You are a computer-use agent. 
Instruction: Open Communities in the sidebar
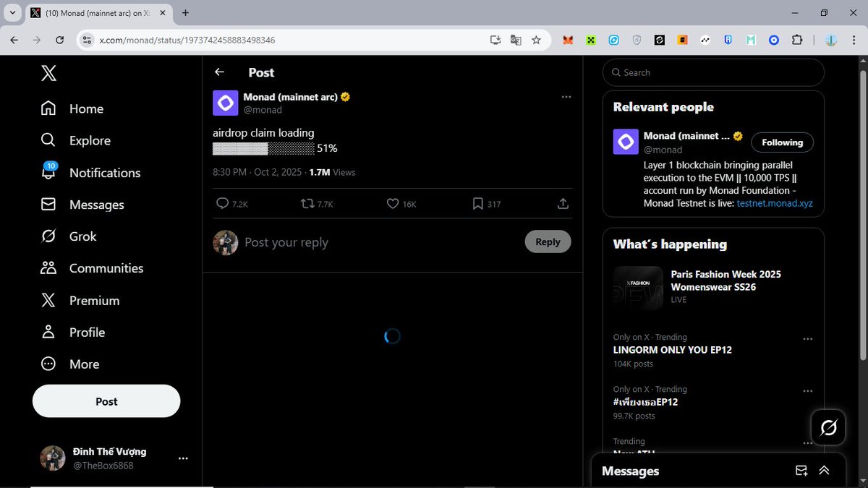tap(92, 268)
